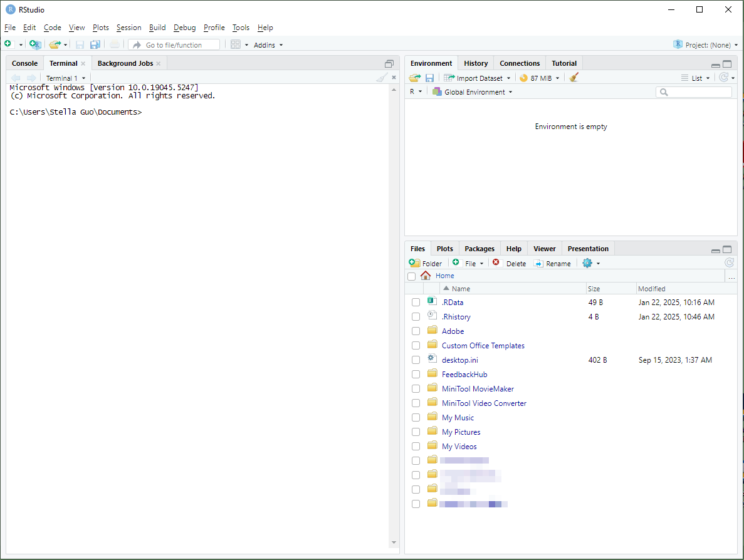Open the Viewer tab
744x560 pixels.
(544, 249)
